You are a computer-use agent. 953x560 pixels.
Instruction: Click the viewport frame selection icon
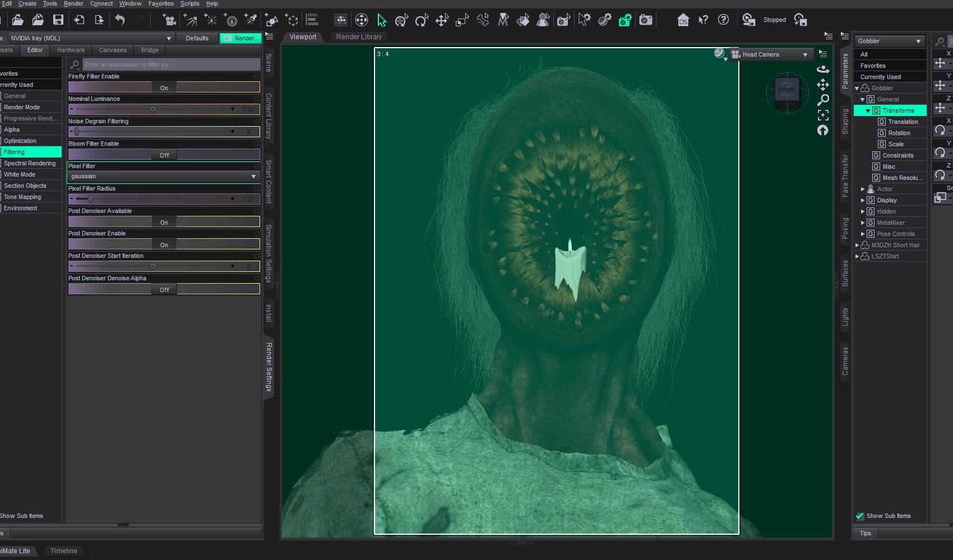823,115
